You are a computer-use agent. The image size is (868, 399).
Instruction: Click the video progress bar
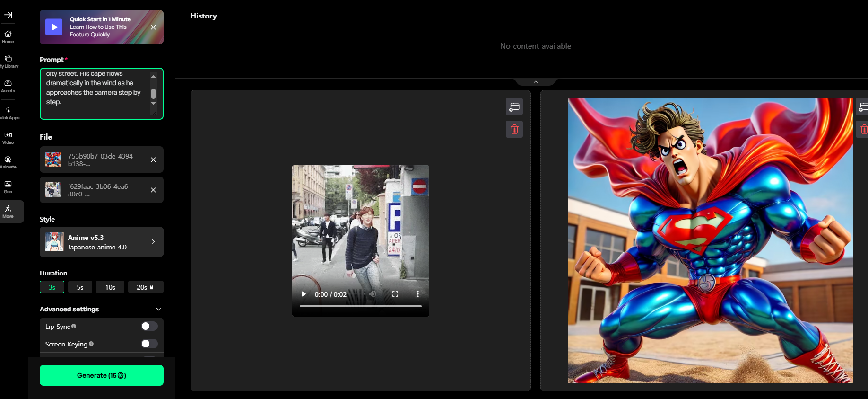click(x=361, y=306)
